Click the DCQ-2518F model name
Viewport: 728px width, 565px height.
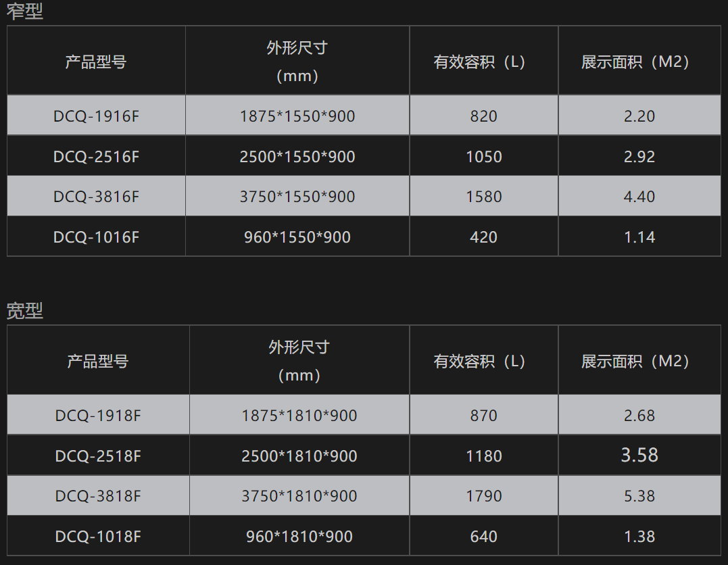pyautogui.click(x=98, y=456)
